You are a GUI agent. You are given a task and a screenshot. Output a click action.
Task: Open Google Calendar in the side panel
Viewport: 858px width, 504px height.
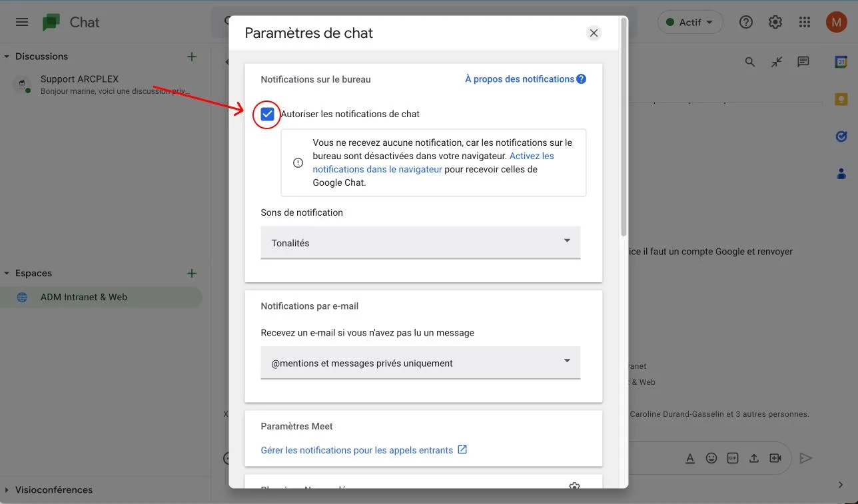coord(841,62)
